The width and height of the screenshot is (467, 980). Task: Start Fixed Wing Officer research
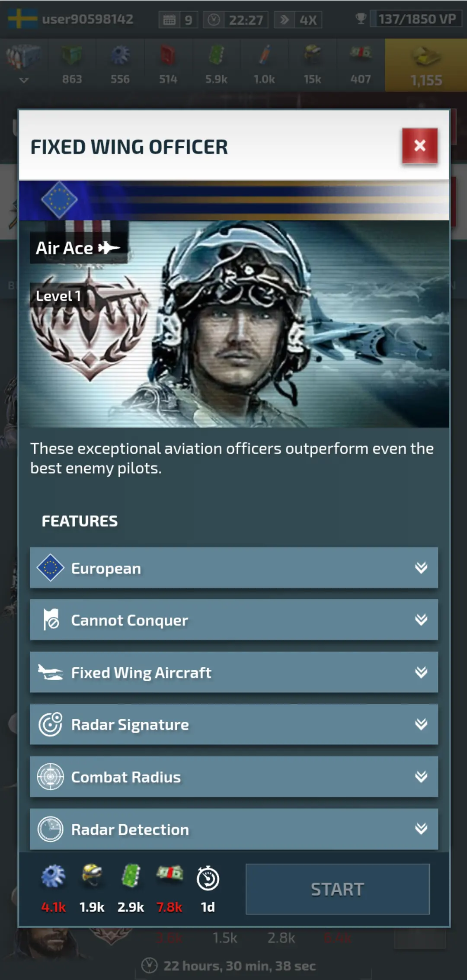[x=338, y=889]
